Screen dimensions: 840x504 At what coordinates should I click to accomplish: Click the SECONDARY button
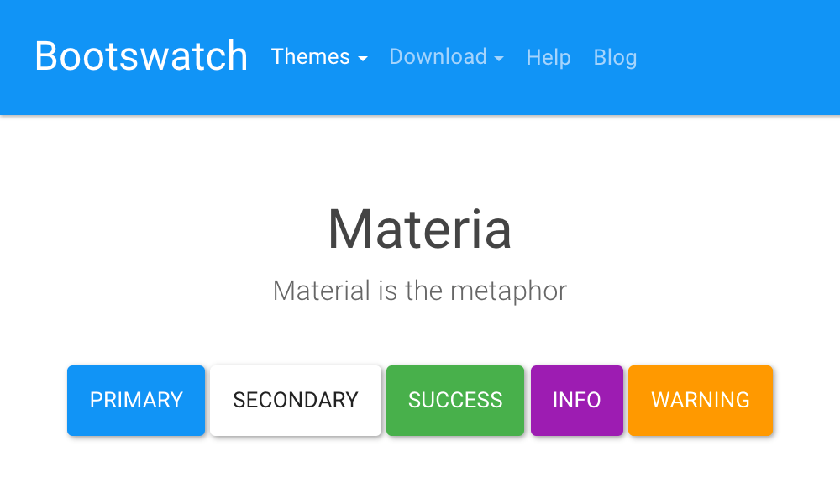click(x=296, y=401)
